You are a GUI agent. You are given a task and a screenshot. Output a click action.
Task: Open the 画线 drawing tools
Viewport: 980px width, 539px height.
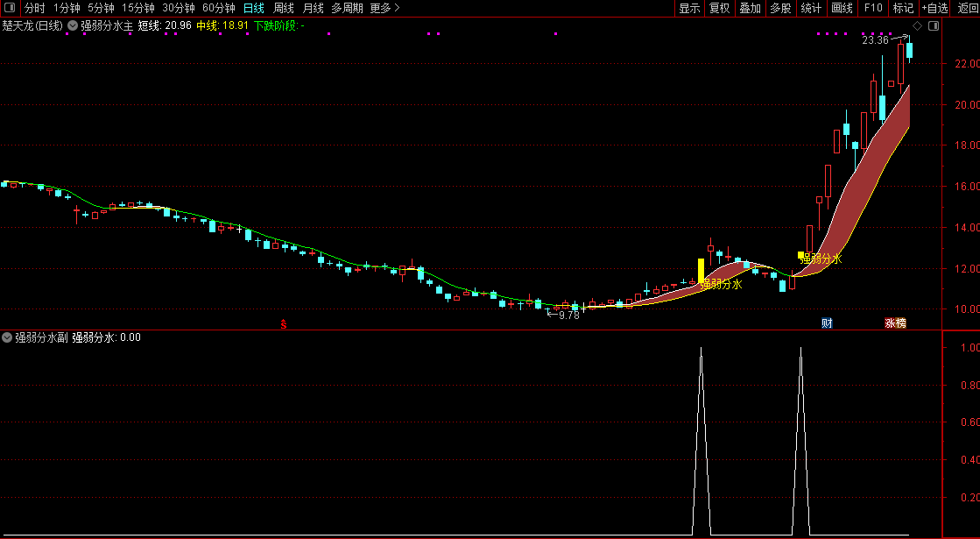pyautogui.click(x=842, y=8)
